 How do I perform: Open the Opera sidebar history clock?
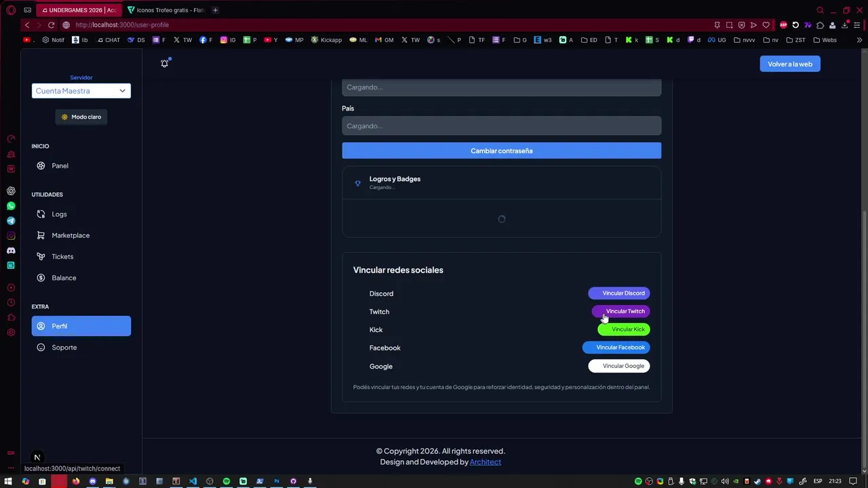(11, 303)
